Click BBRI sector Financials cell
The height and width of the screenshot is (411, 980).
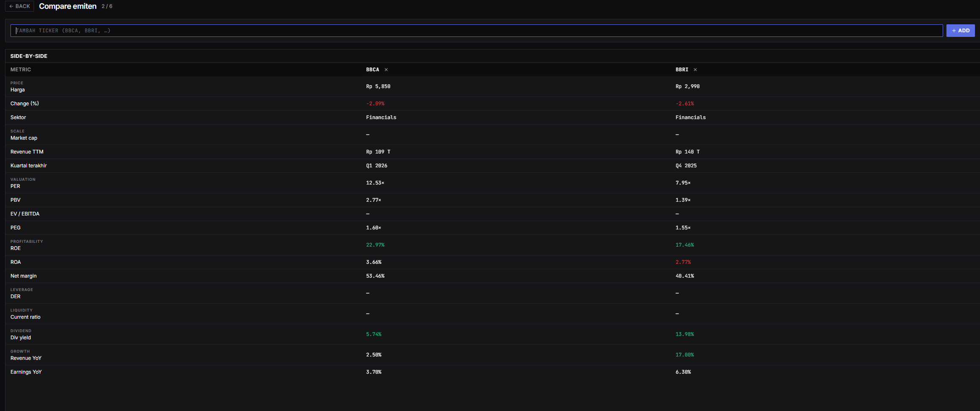[x=691, y=117]
